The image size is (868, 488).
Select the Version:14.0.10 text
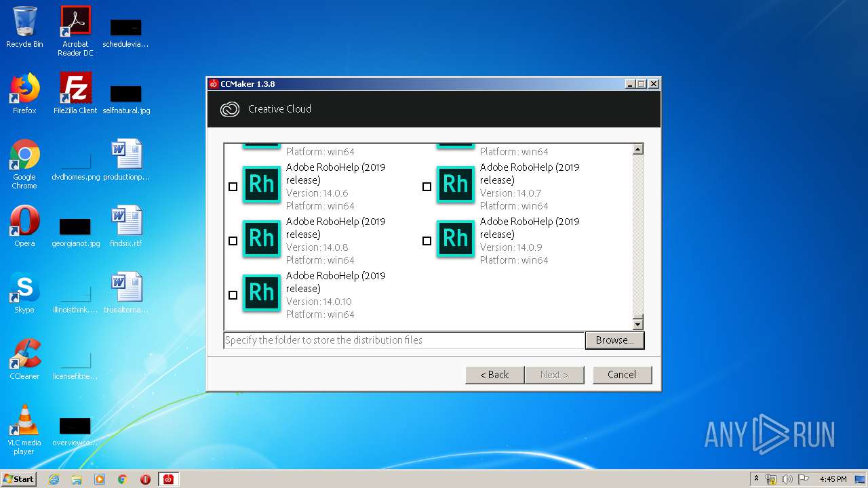pyautogui.click(x=319, y=302)
